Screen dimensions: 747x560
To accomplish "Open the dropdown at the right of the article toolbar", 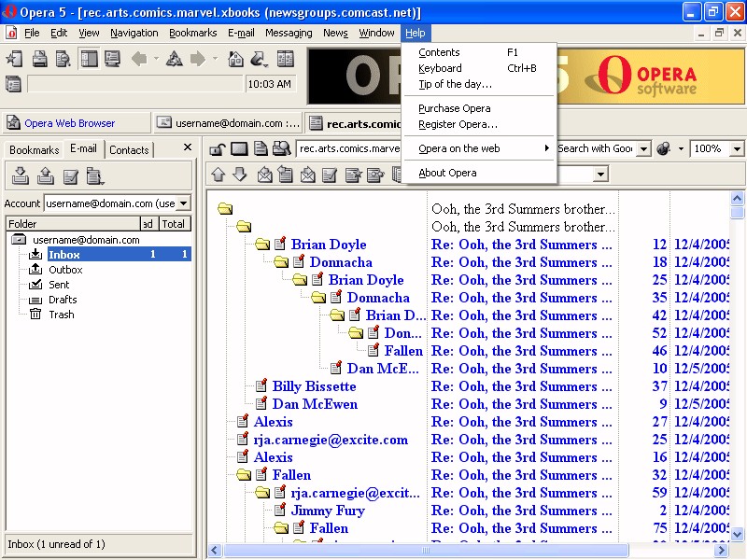I will (600, 175).
